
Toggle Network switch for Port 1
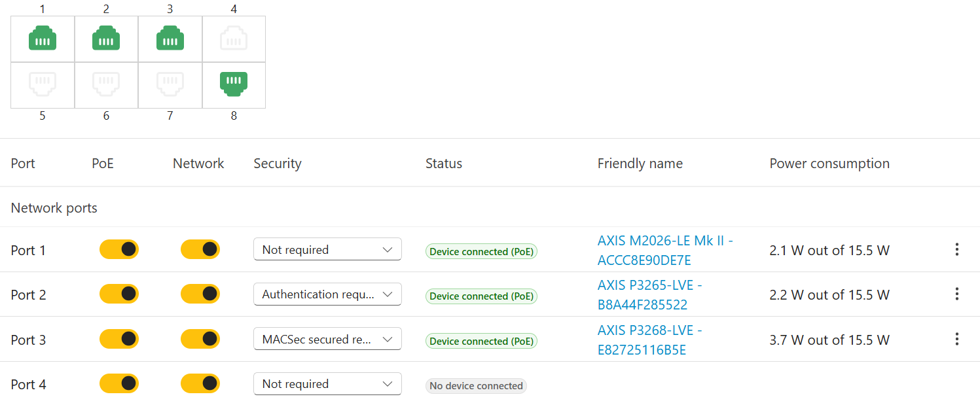click(x=200, y=249)
